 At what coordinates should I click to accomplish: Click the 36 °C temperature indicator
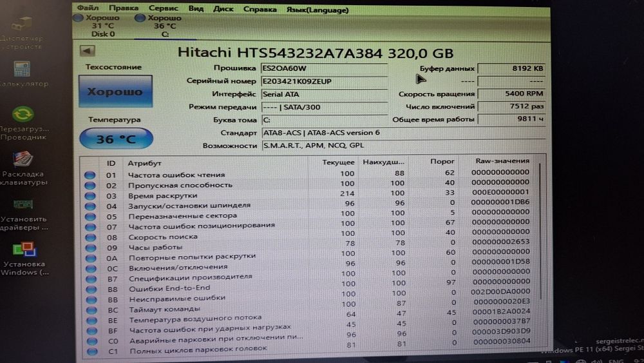click(116, 139)
